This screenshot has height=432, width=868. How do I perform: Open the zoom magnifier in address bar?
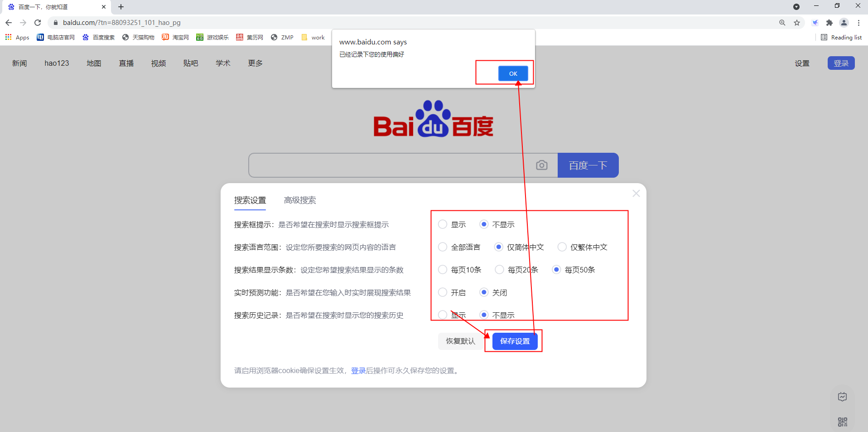(782, 23)
